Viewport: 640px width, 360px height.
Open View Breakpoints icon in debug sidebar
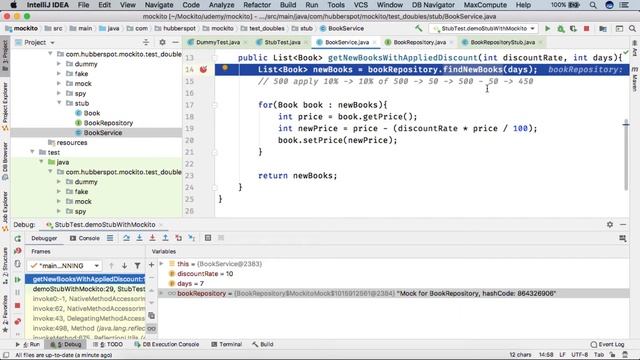(18, 321)
